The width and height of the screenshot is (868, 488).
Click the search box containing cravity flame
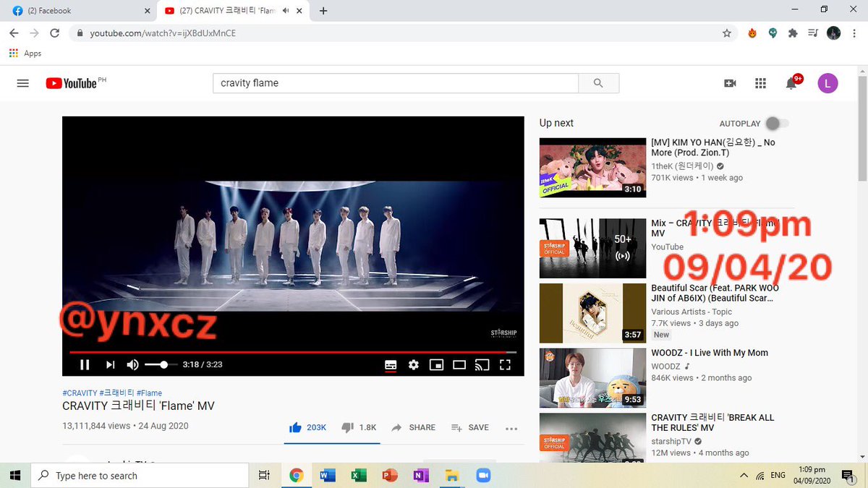pyautogui.click(x=396, y=83)
